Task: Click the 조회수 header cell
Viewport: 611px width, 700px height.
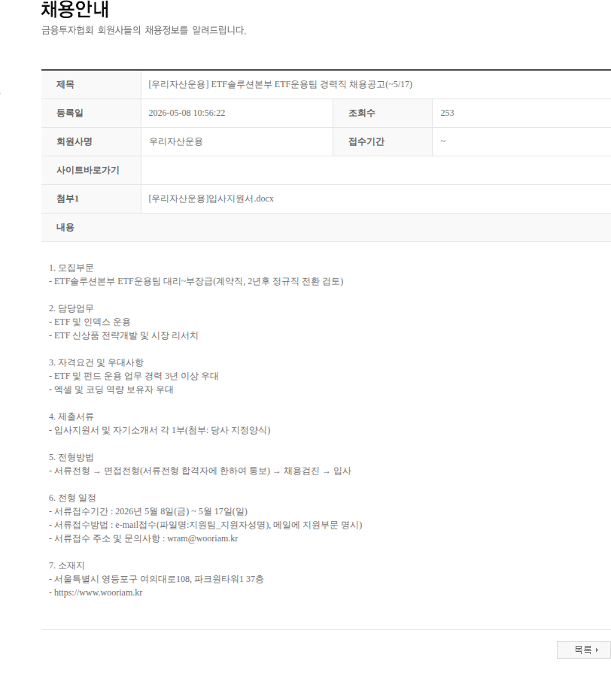Action: tap(382, 113)
